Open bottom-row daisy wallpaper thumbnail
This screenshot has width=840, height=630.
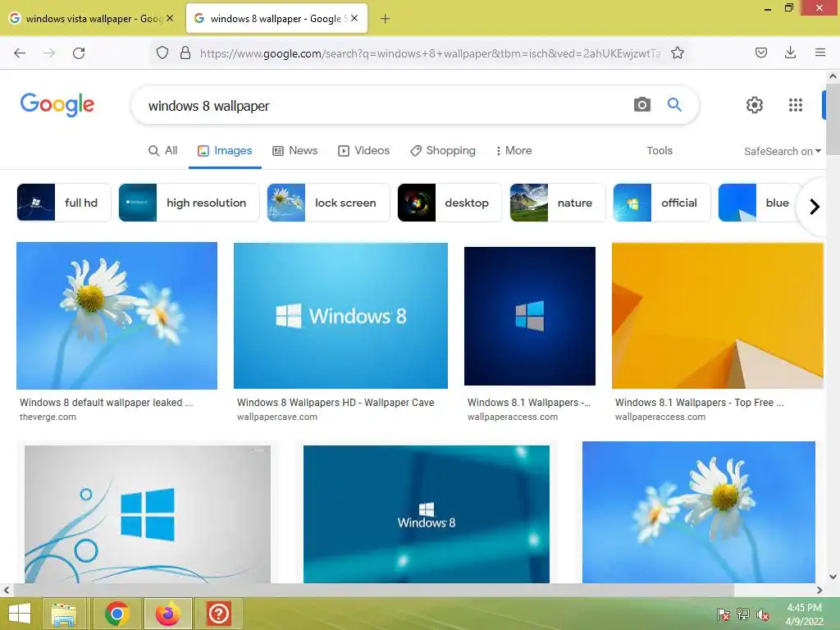point(699,512)
